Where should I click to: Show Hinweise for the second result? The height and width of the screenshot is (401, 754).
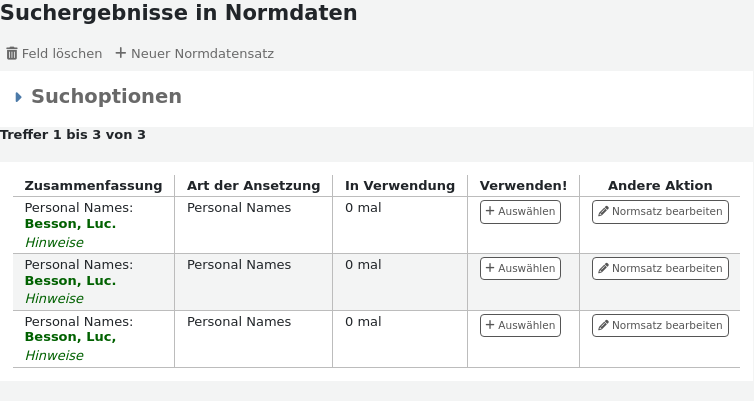(54, 299)
